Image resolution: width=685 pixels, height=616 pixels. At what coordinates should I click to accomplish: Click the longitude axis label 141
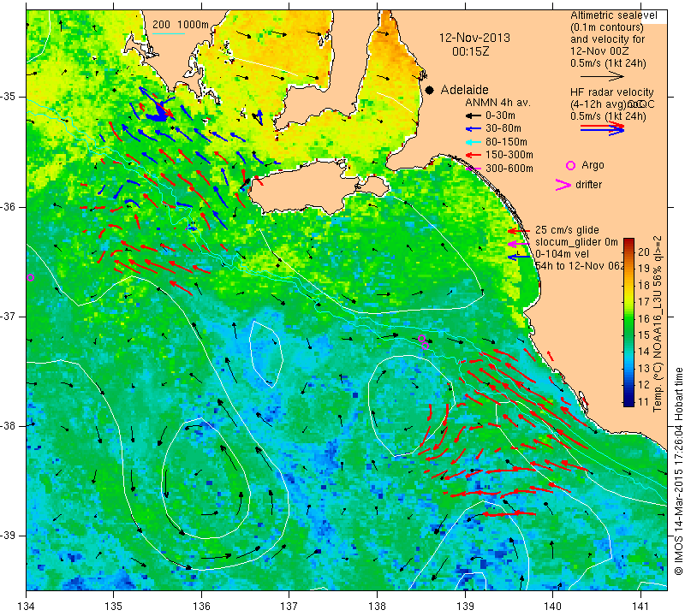640,607
